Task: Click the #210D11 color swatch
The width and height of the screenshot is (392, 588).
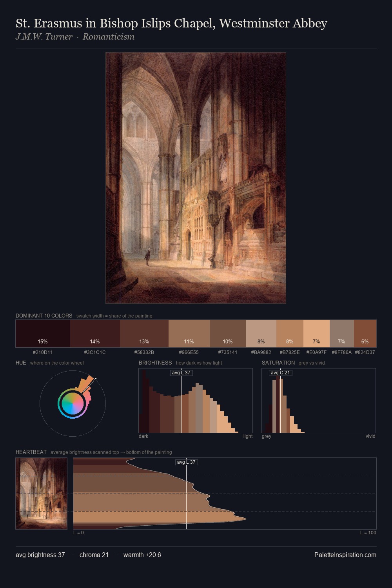Action: point(43,334)
